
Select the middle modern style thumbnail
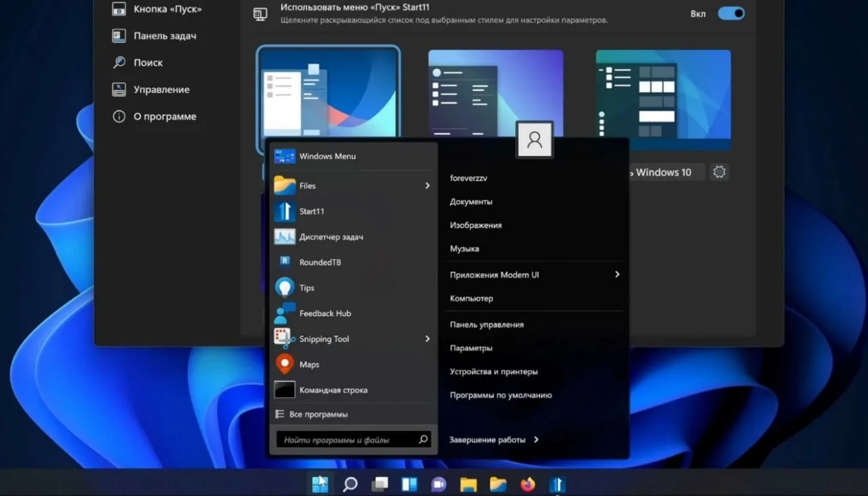tap(496, 94)
